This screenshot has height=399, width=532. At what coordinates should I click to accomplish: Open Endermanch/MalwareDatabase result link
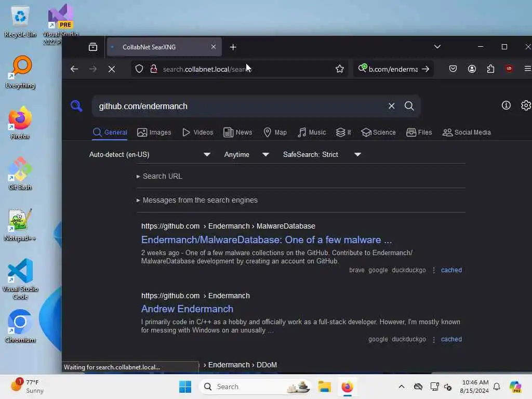coord(267,240)
